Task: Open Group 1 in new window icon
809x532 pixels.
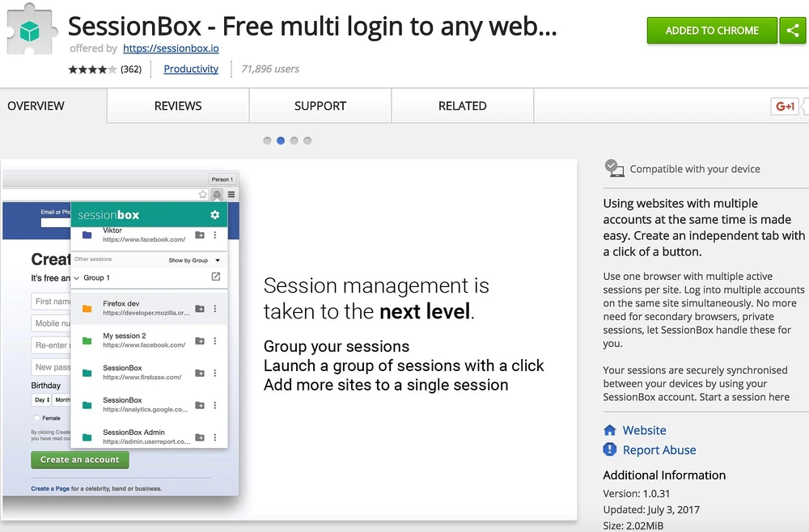Action: tap(215, 277)
